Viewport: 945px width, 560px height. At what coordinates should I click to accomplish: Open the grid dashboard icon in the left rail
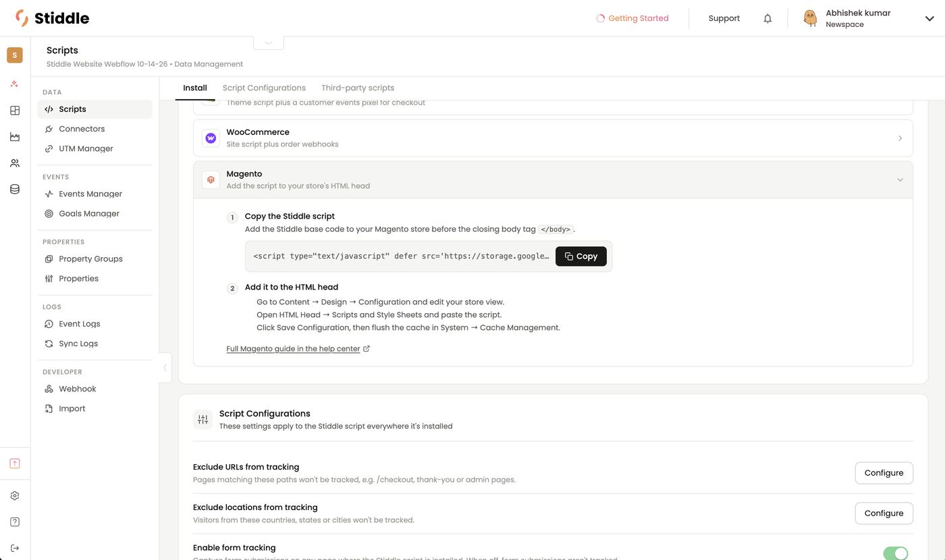[15, 111]
